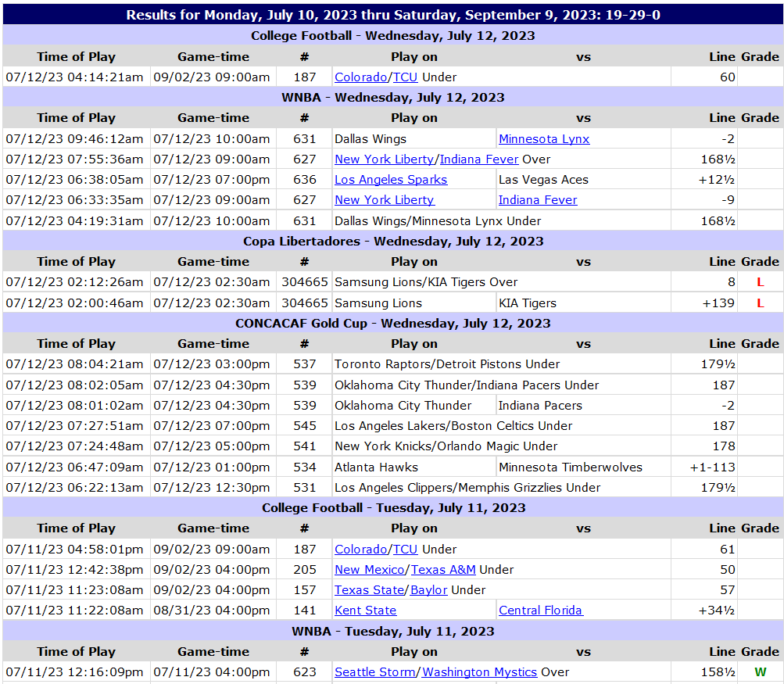784x684 pixels.
Task: Open TCU link in the line 61 row
Action: [x=405, y=549]
